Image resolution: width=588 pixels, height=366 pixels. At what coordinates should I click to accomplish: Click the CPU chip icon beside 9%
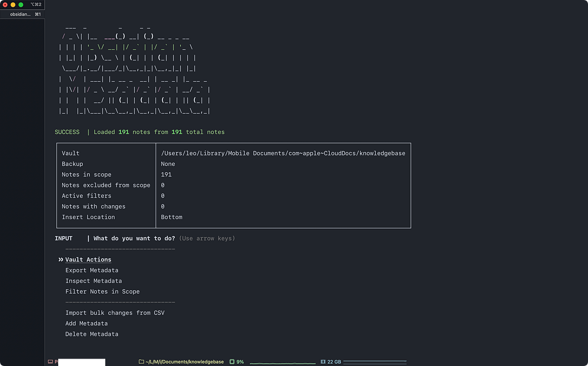pos(232,362)
